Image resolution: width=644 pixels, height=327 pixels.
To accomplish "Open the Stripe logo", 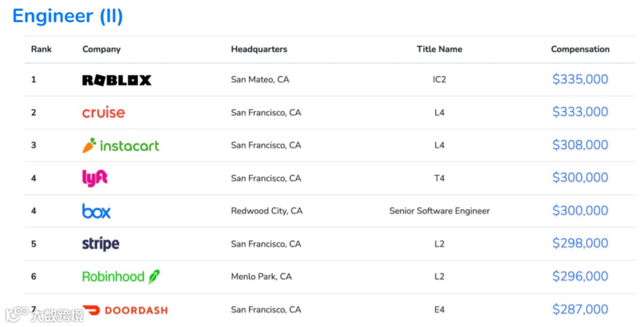I will point(101,243).
